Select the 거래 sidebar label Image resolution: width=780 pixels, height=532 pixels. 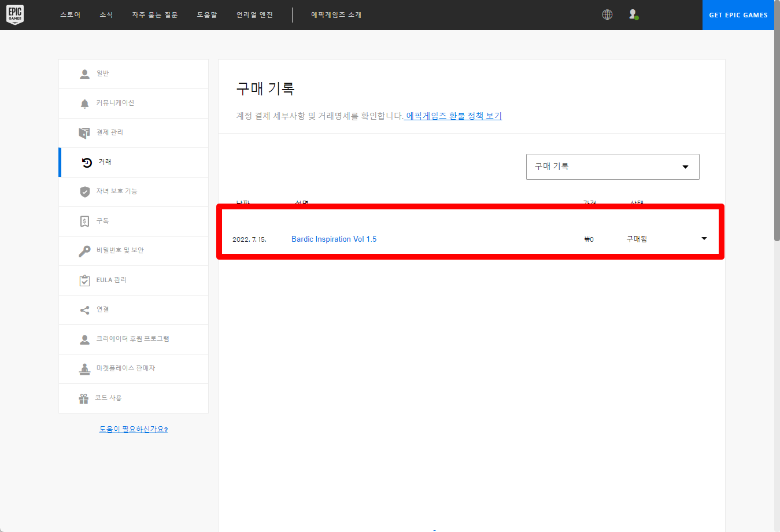point(105,162)
